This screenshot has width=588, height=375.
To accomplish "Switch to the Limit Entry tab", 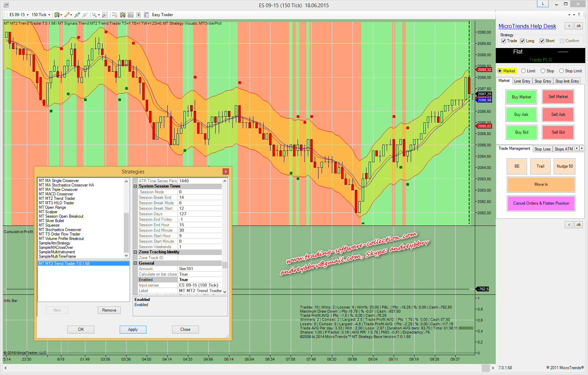I will click(522, 81).
